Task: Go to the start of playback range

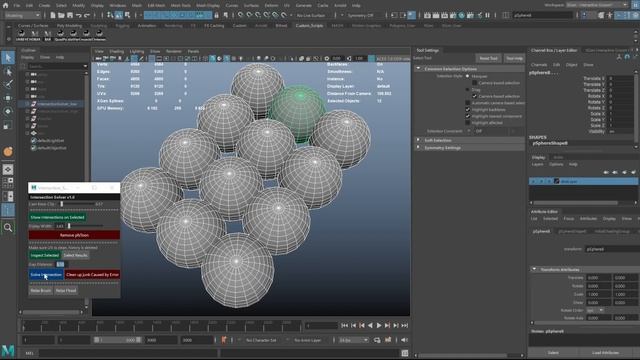Action: pyautogui.click(x=345, y=325)
